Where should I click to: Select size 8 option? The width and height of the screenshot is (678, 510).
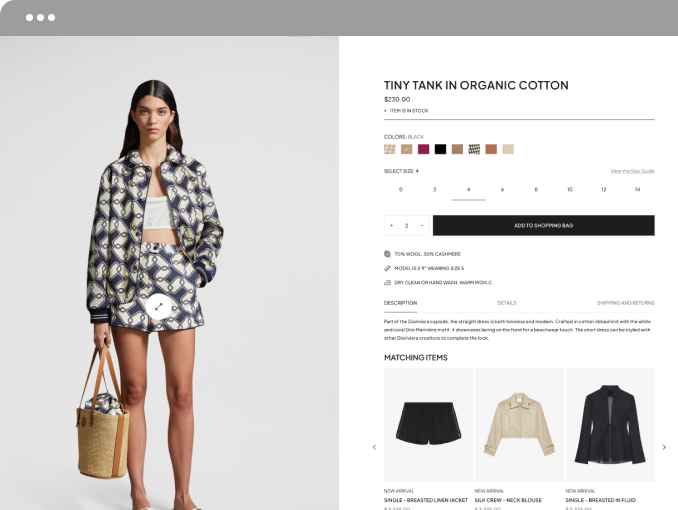(536, 189)
